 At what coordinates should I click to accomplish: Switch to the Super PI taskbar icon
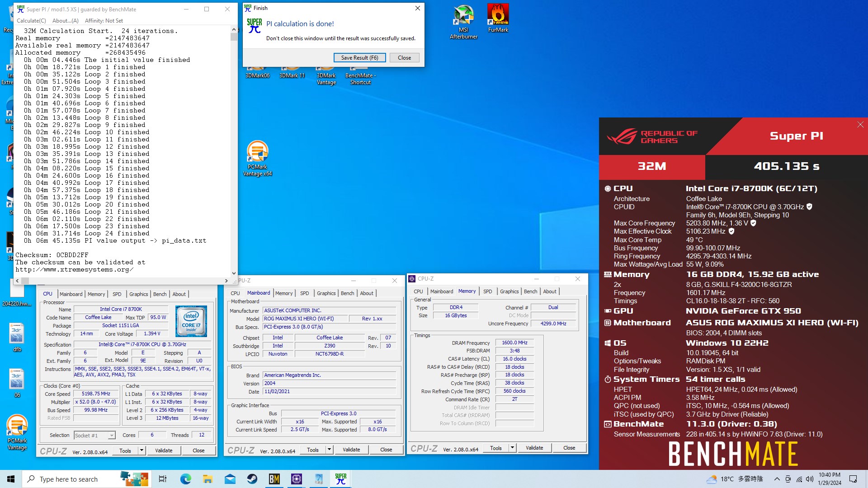point(341,479)
